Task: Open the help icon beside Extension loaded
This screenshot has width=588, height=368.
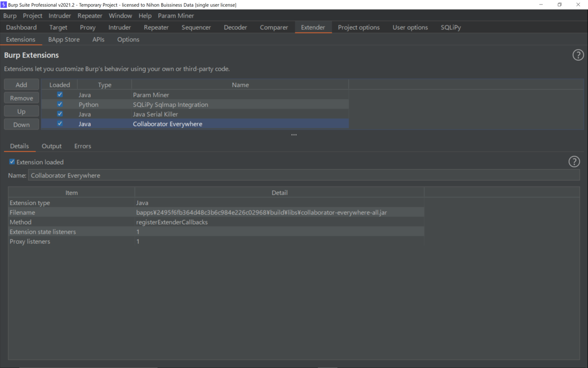Action: point(574,162)
